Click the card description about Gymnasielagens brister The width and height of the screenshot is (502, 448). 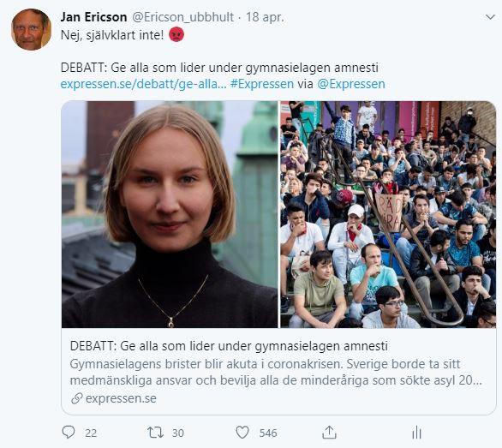(x=276, y=372)
